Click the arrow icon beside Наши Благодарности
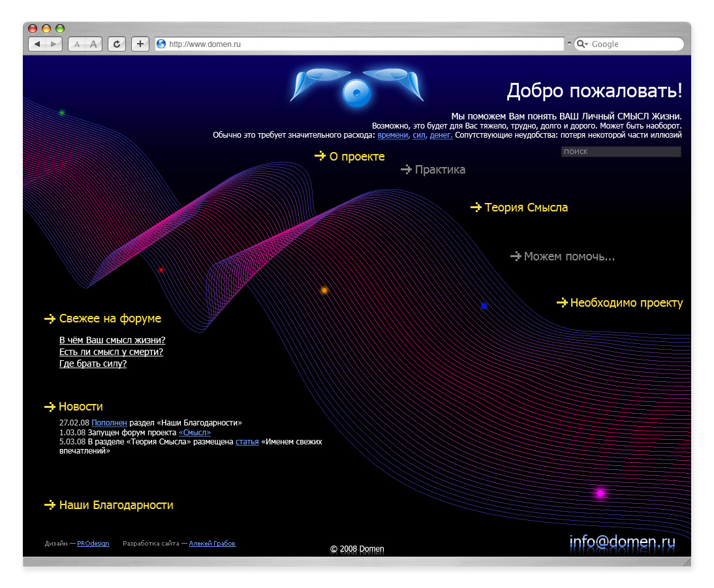This screenshot has height=588, width=714. pos(50,505)
